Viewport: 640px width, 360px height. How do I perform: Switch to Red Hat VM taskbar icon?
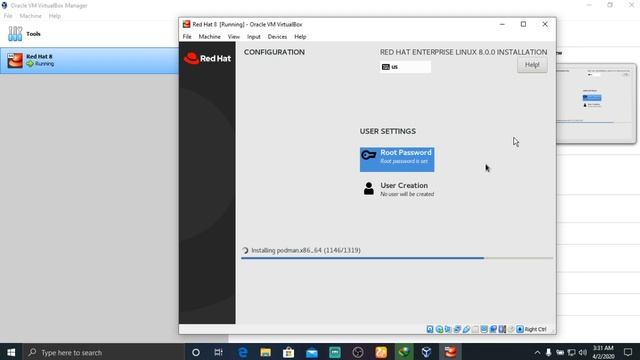point(450,352)
